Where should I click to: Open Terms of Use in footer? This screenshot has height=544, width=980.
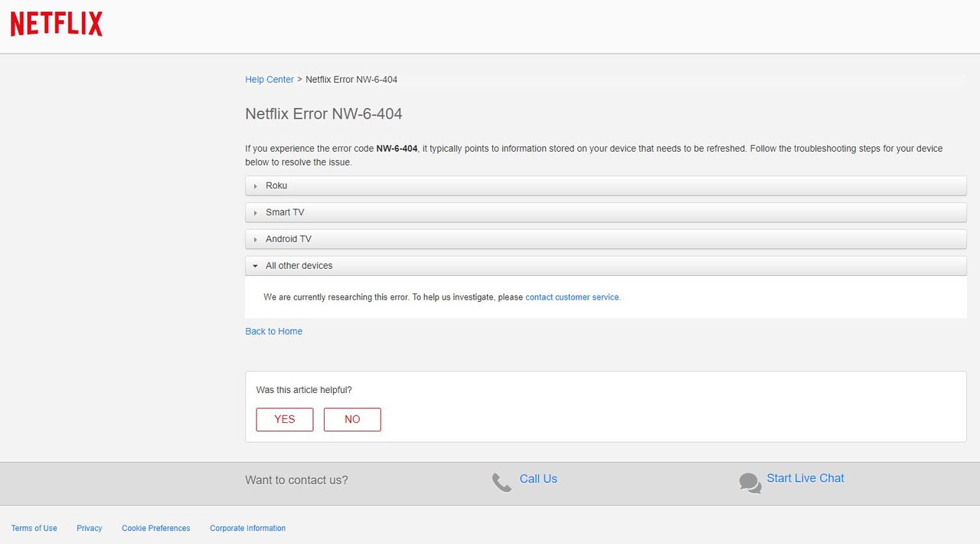point(34,528)
